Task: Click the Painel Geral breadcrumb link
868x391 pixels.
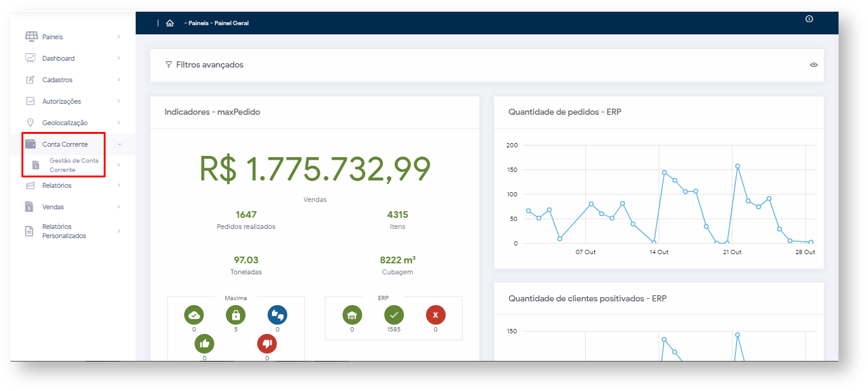Action: pos(231,23)
